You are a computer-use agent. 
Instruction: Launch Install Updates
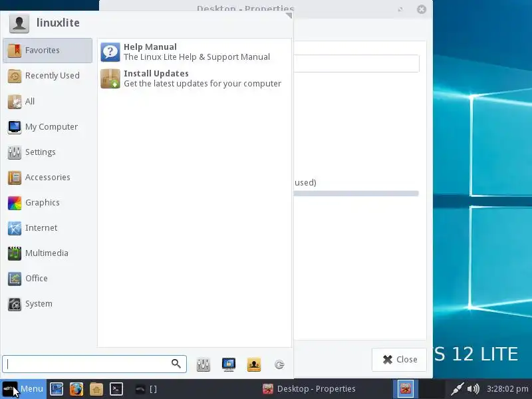[194, 78]
